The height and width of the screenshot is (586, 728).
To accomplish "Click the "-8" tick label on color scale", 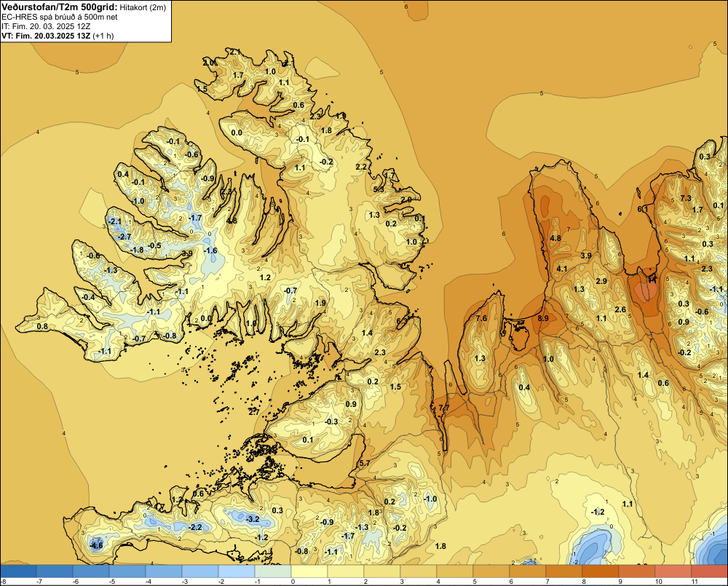I will pyautogui.click(x=3, y=582).
